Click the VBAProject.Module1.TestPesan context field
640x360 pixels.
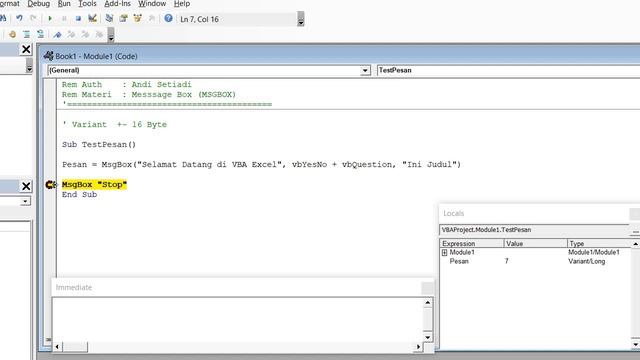click(534, 230)
